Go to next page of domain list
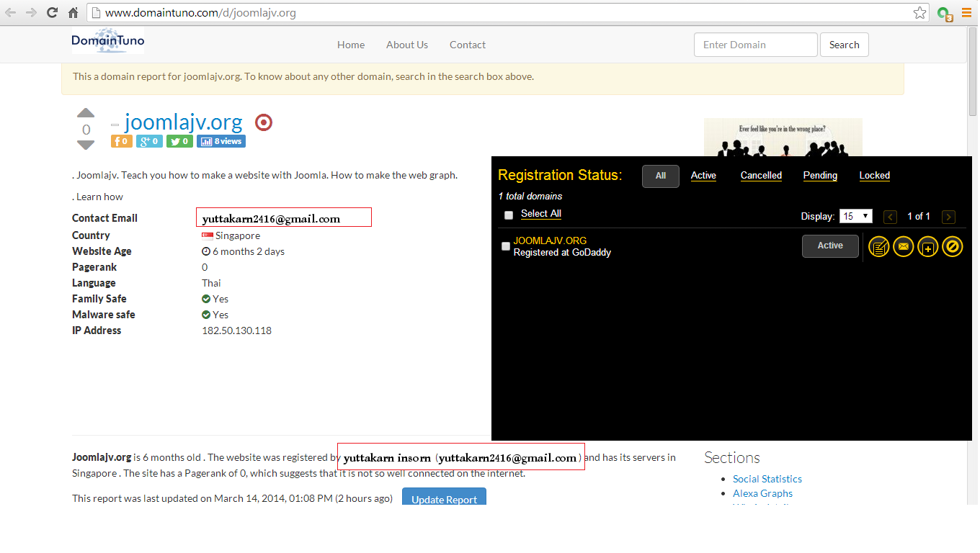 coord(949,217)
